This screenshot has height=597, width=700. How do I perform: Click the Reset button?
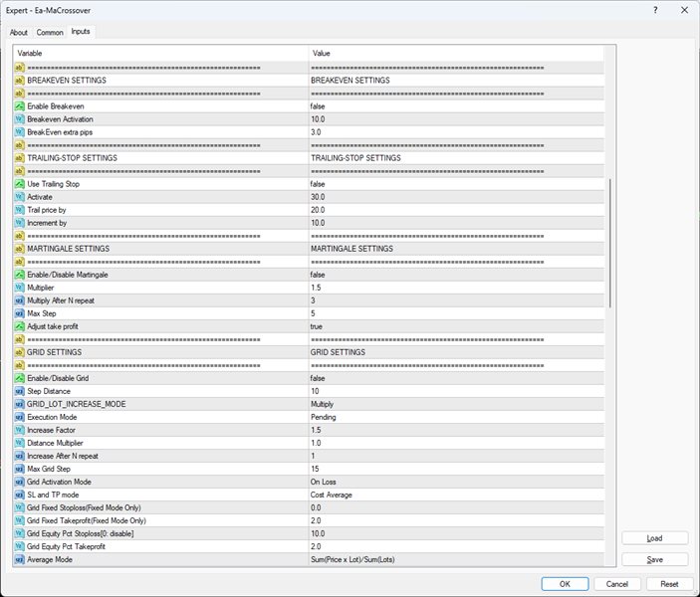point(669,584)
